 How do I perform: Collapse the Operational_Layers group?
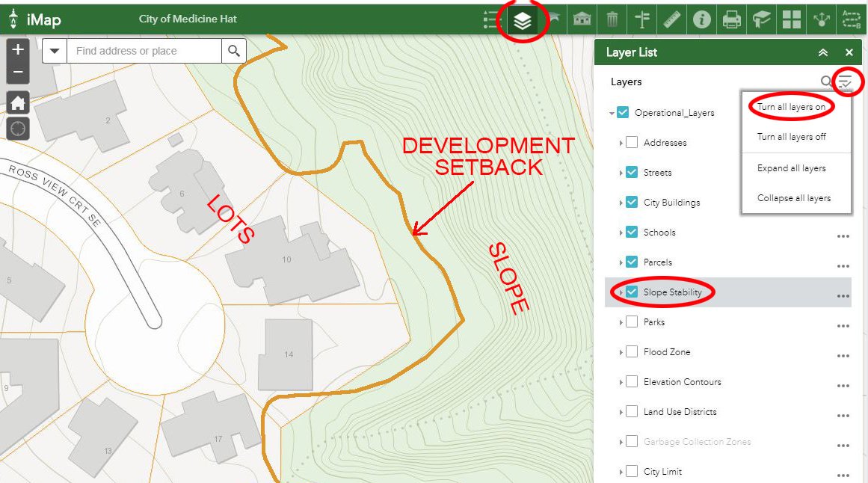(612, 112)
